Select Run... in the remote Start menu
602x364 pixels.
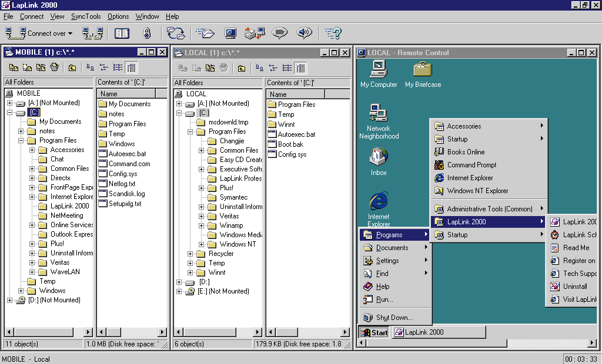[396, 299]
